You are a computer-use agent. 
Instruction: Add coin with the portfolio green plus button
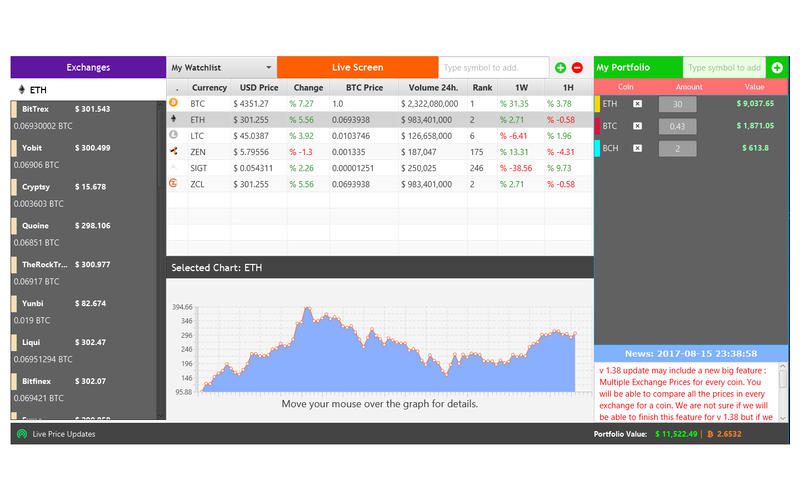pos(777,68)
